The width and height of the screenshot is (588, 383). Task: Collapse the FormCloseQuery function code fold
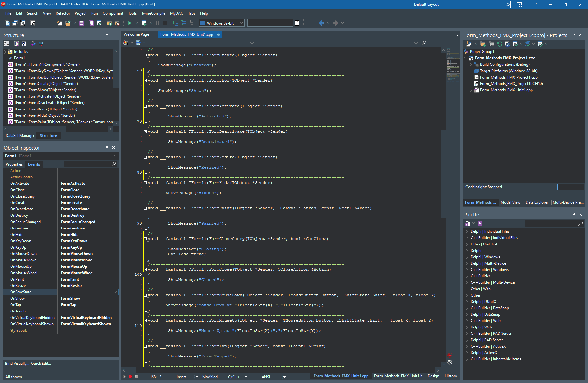tap(145, 239)
